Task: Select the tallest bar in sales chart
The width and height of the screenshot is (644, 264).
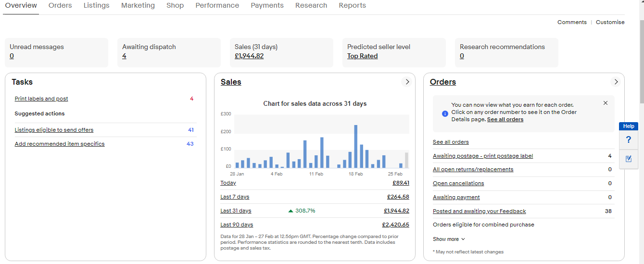Action: tap(356, 146)
